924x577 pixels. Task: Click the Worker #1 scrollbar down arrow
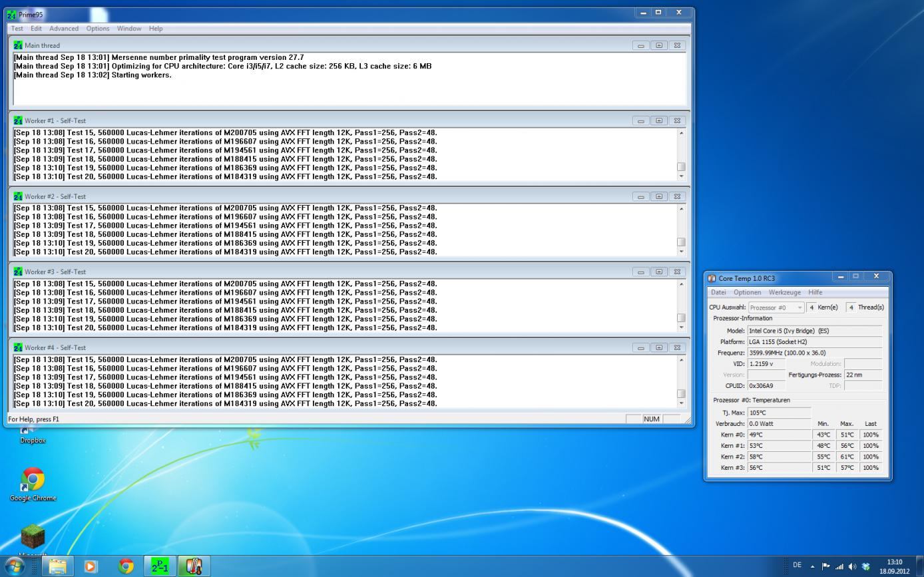coord(680,176)
